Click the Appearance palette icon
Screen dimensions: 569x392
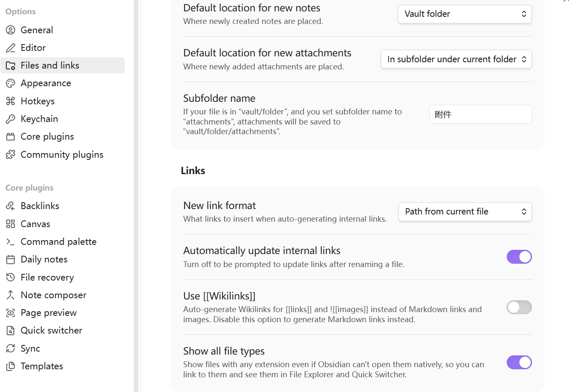coord(11,83)
